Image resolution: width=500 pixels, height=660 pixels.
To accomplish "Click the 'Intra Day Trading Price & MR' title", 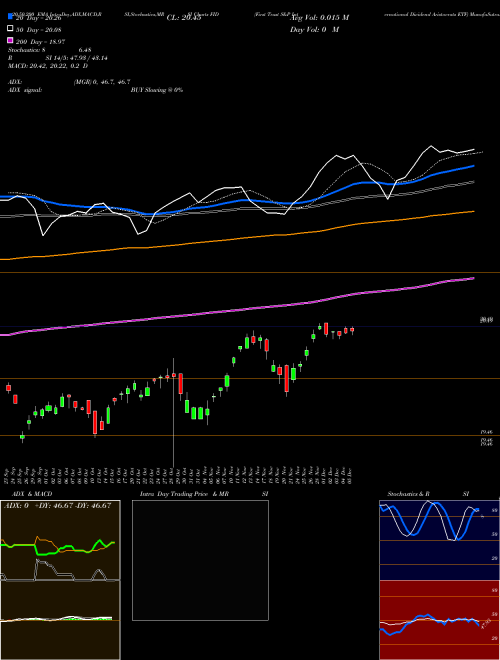I will (x=184, y=494).
